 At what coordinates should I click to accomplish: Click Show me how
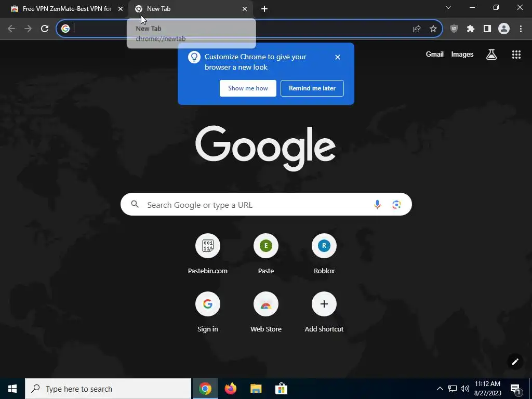coord(248,88)
